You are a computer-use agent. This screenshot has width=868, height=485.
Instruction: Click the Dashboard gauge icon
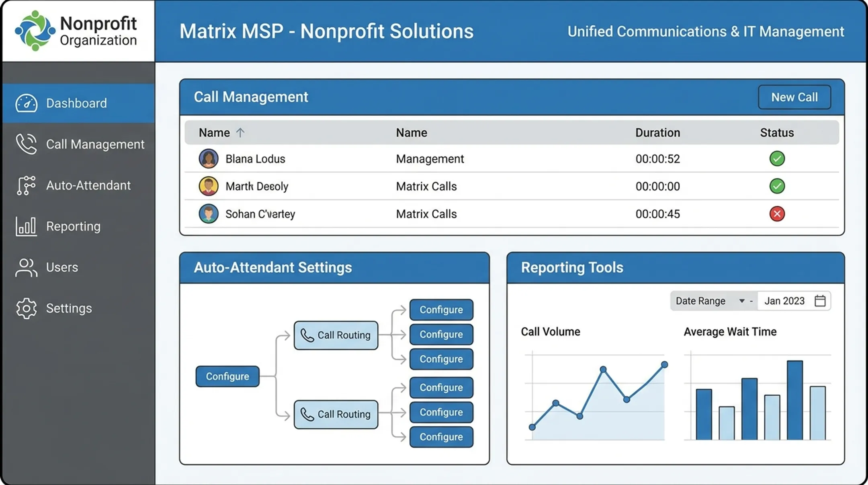[27, 103]
